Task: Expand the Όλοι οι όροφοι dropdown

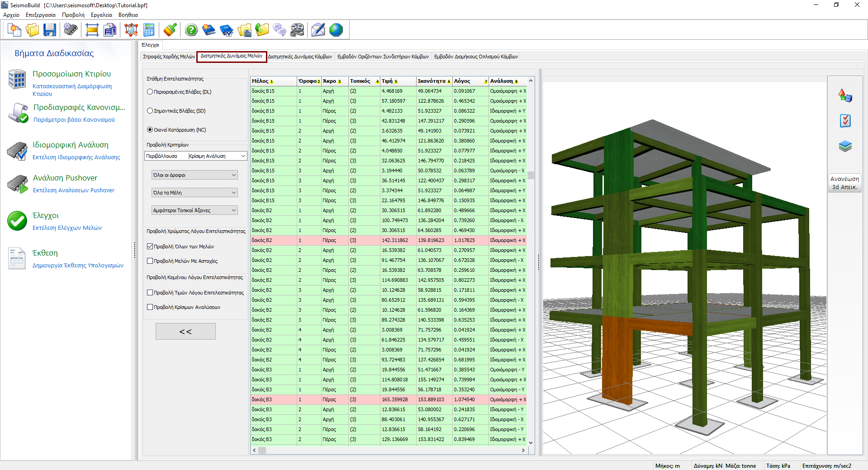Action: 194,175
